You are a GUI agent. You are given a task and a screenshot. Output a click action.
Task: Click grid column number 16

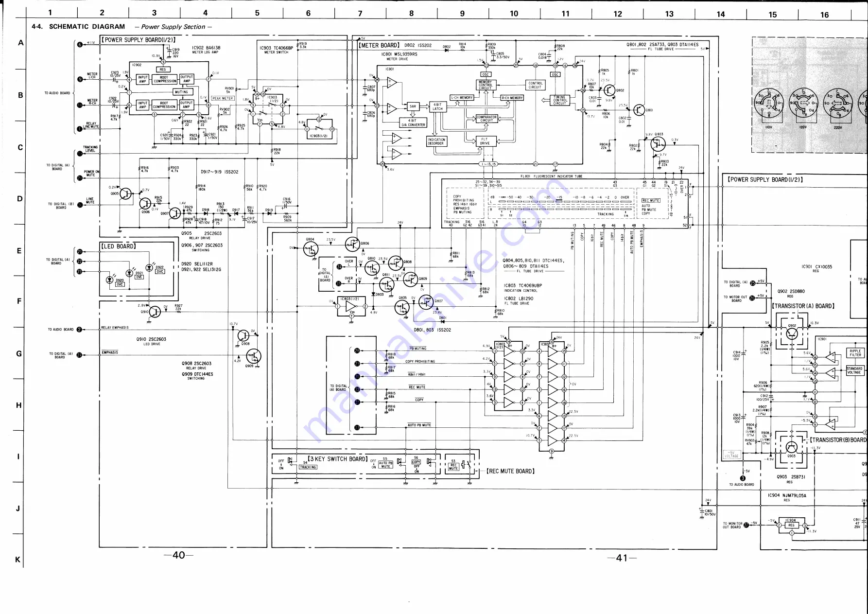coord(824,15)
